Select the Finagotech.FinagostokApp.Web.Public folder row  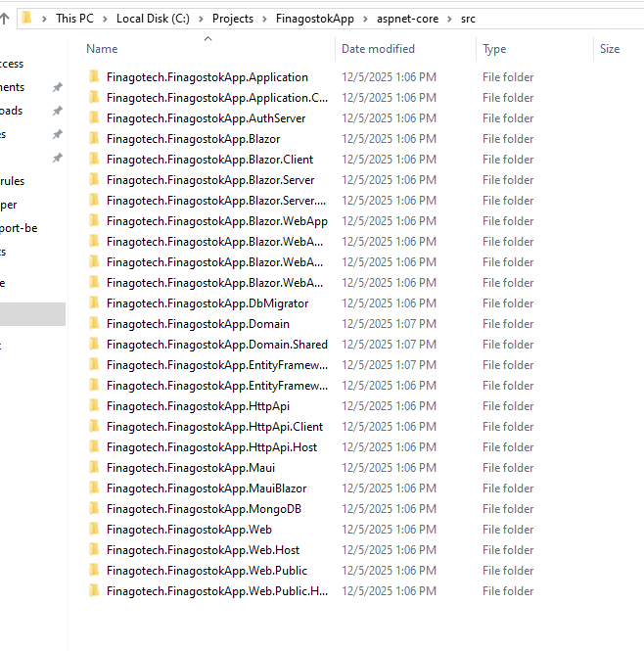click(207, 571)
